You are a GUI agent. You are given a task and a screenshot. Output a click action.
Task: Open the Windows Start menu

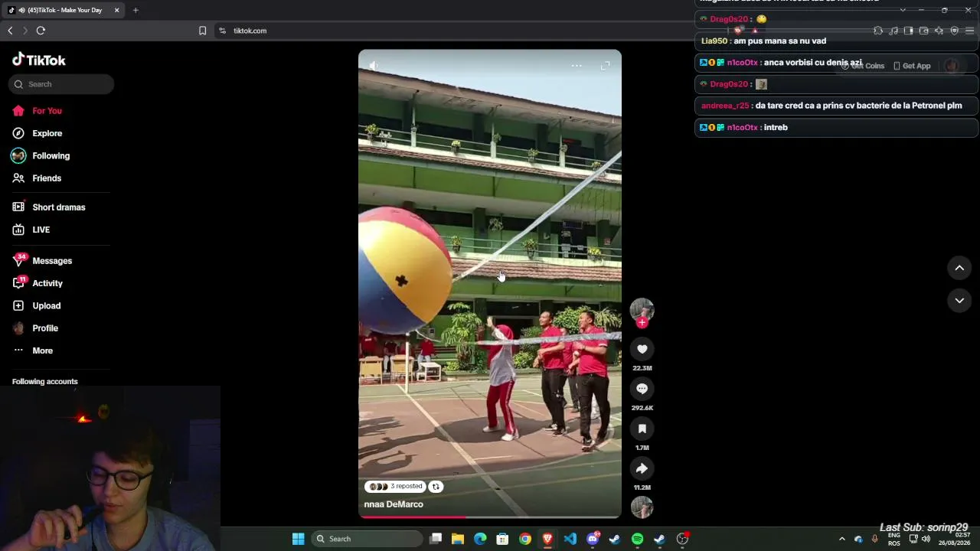point(299,539)
